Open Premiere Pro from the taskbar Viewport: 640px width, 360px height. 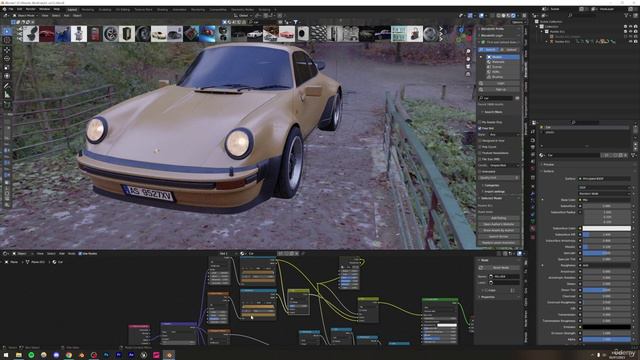(x=119, y=355)
